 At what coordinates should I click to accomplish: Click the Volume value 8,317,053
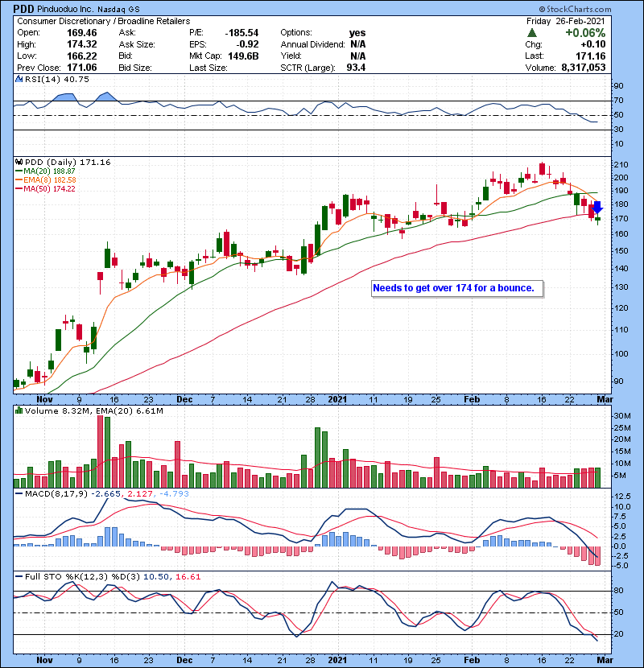click(584, 68)
